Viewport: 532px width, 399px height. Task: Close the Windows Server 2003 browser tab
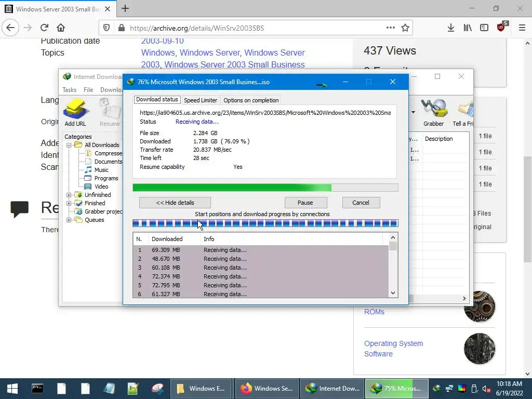(x=108, y=9)
